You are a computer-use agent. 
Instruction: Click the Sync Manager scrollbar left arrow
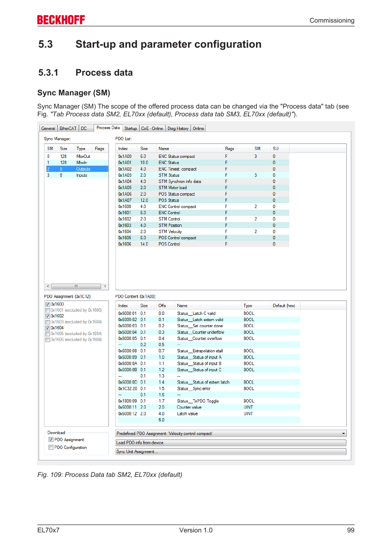pyautogui.click(x=48, y=286)
